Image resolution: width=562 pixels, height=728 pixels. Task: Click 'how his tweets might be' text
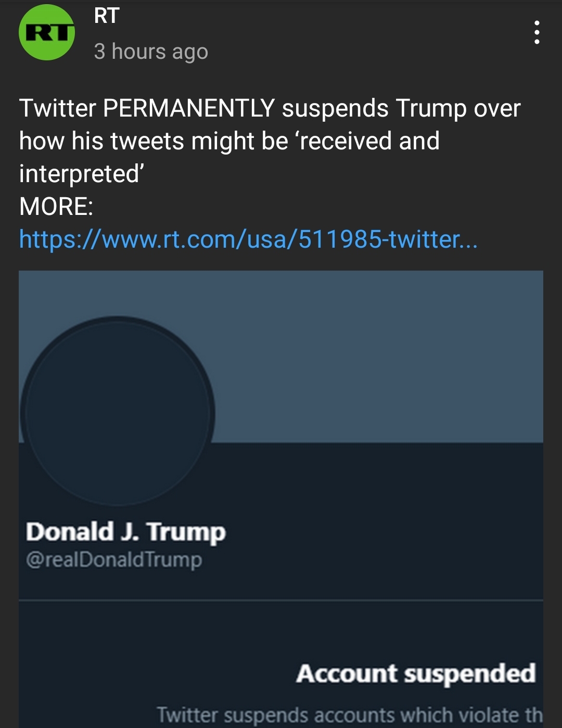(154, 141)
